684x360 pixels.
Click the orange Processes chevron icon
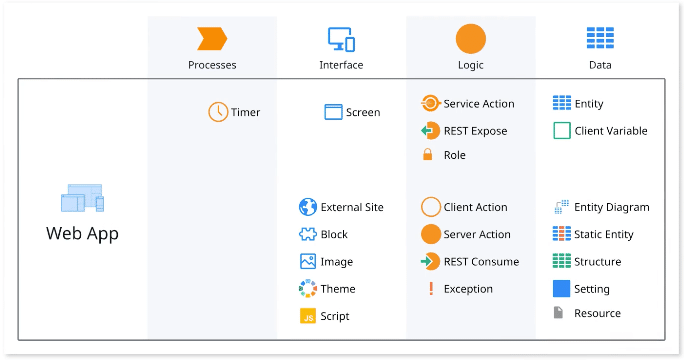tap(212, 39)
